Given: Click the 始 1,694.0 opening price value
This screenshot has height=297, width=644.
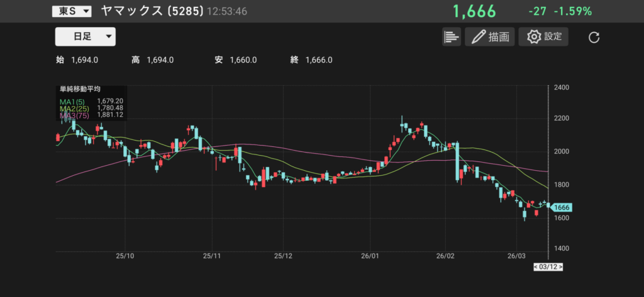Looking at the screenshot, I should point(77,60).
